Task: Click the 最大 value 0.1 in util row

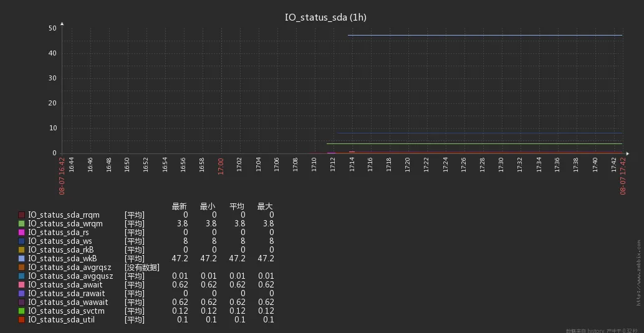Action: 269,319
